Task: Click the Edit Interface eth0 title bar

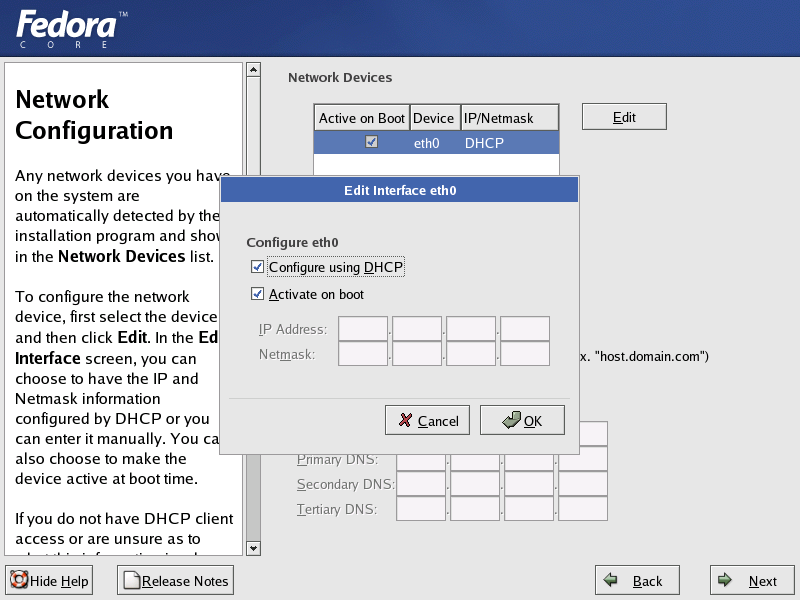Action: tap(399, 190)
